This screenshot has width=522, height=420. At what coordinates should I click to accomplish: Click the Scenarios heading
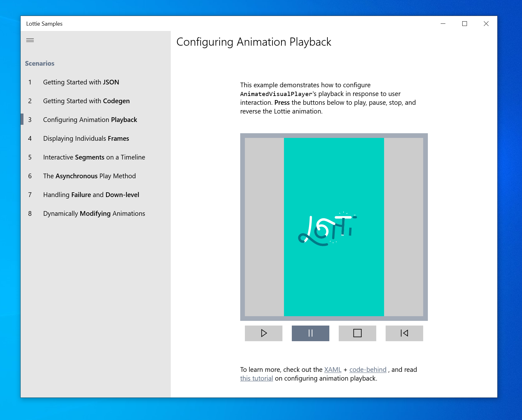[x=40, y=63]
